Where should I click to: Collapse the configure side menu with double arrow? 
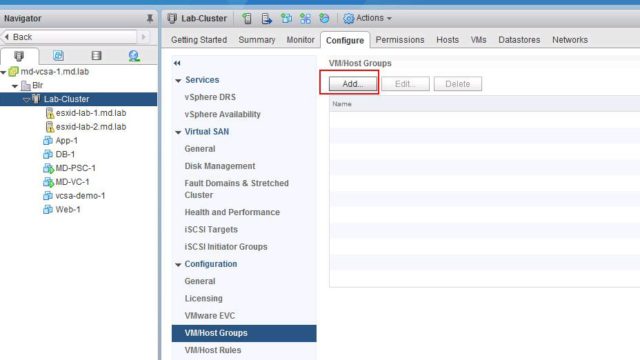click(177, 63)
